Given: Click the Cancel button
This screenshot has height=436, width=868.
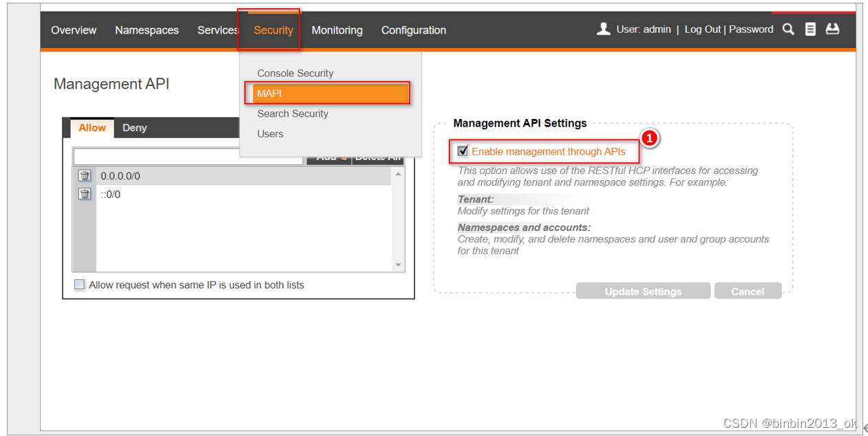Looking at the screenshot, I should pyautogui.click(x=748, y=291).
